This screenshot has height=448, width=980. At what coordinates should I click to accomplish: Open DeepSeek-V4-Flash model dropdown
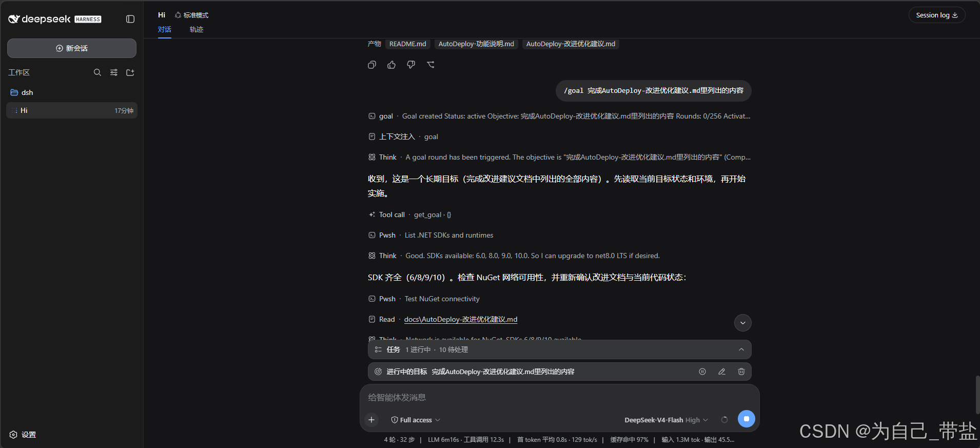[x=666, y=420]
